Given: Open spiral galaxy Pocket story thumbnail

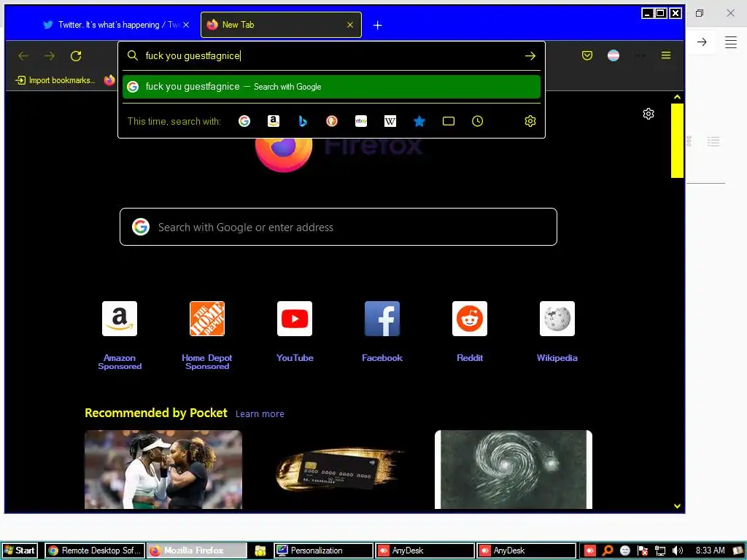Looking at the screenshot, I should click(x=514, y=470).
